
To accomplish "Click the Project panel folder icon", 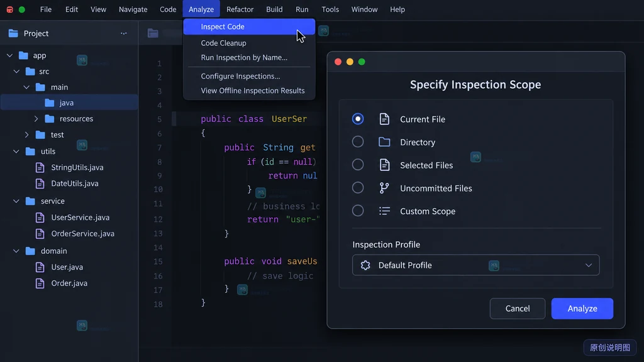I will 13,33.
